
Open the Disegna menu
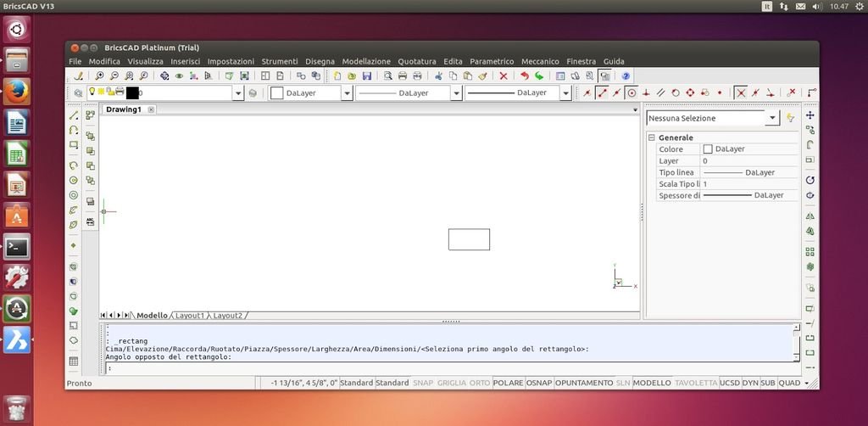tap(320, 61)
